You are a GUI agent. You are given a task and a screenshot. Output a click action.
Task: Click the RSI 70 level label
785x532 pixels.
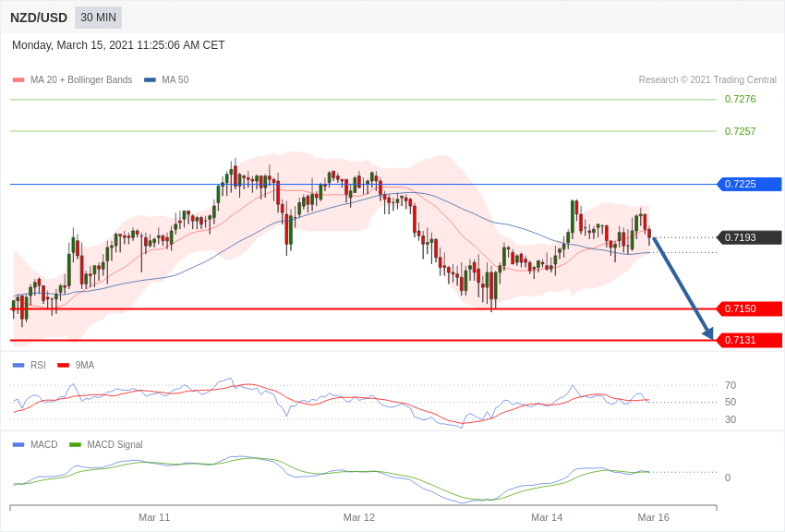pyautogui.click(x=731, y=385)
